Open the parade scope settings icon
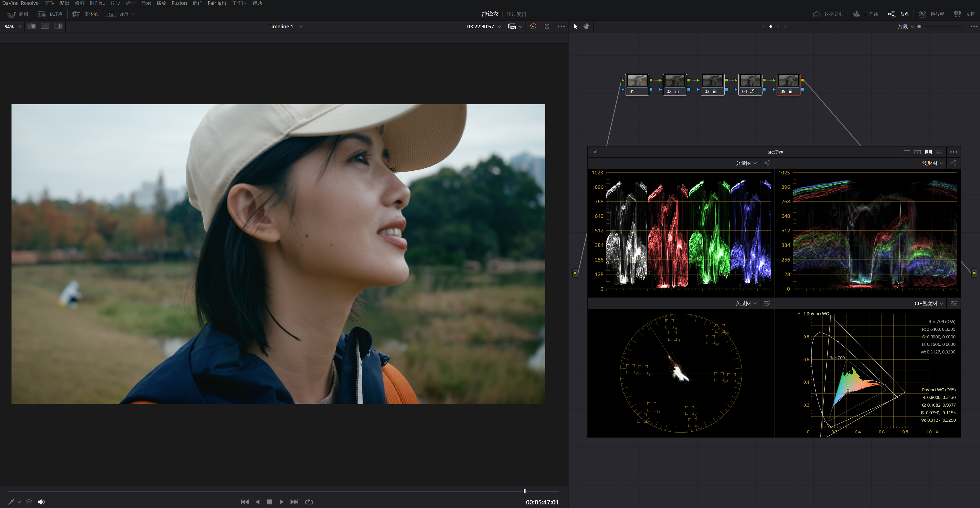 tap(767, 163)
